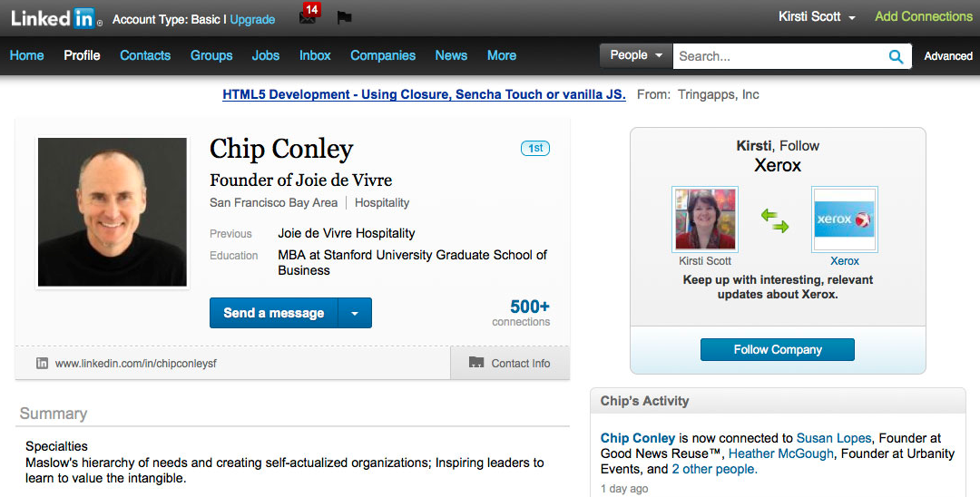Screen dimensions: 980x497
Task: Click the Contact Info card icon
Action: (476, 362)
